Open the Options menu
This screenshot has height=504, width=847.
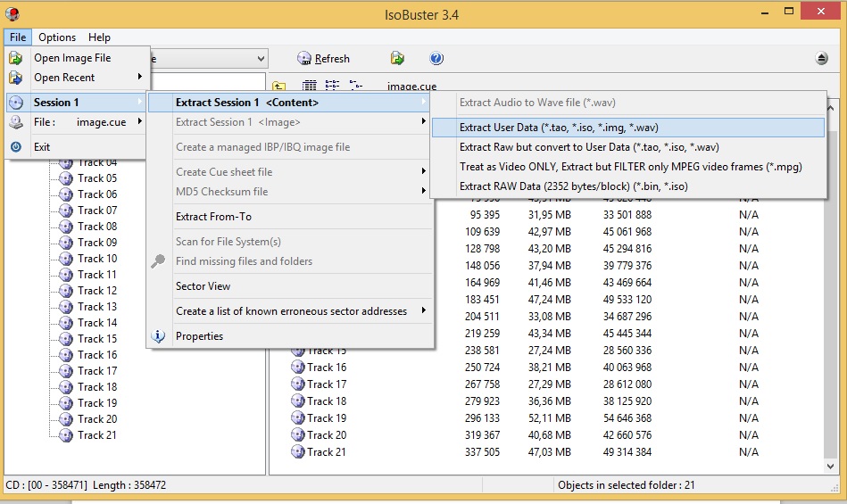[57, 37]
